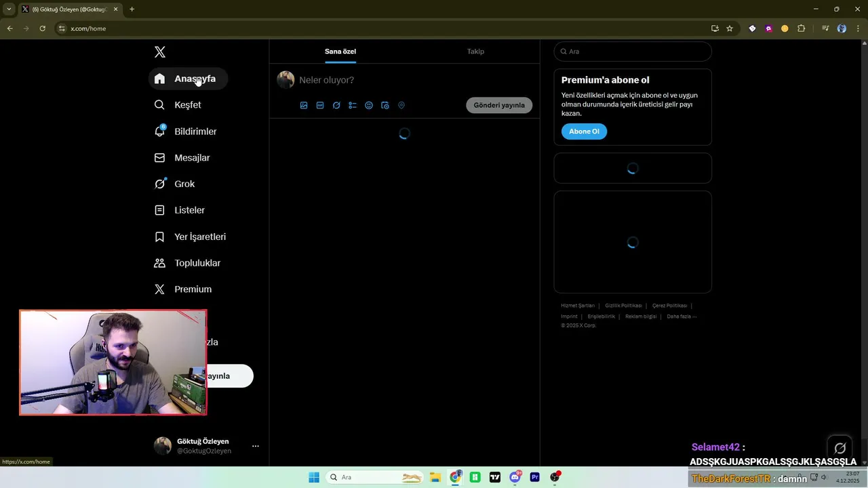Go to Anasayfa home
The width and height of the screenshot is (868, 488).
(188, 79)
